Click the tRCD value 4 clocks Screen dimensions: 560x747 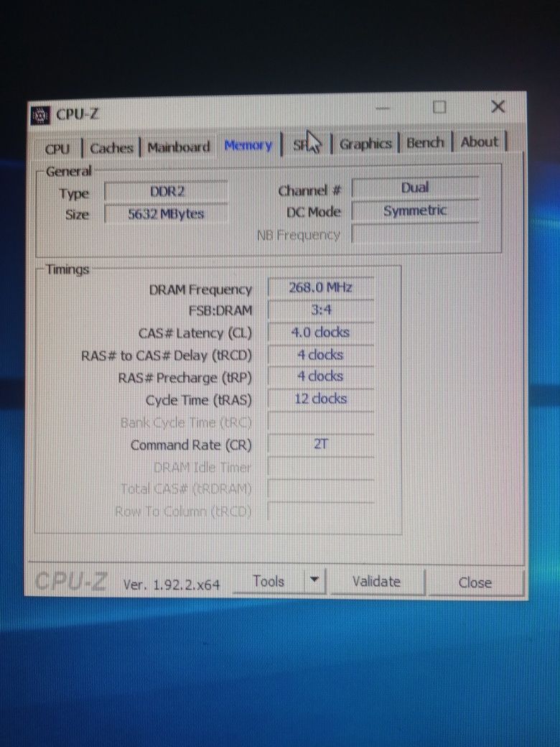[x=321, y=355]
